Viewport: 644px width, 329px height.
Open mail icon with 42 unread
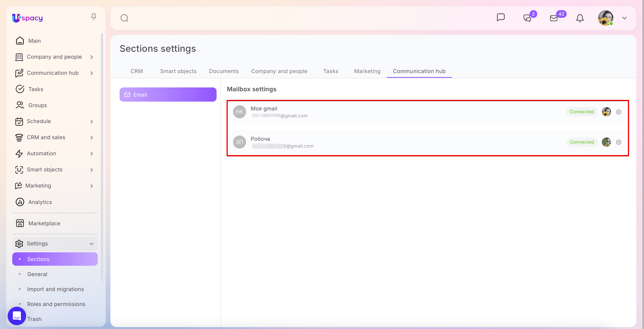click(554, 18)
